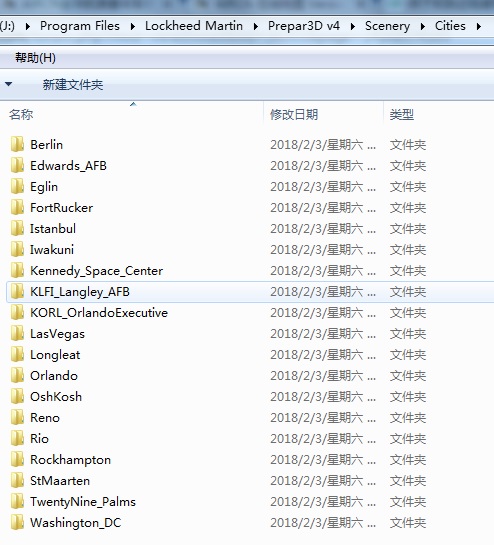The width and height of the screenshot is (494, 545).
Task: Click the KORL_OrlandoExecutive folder icon
Action: [17, 313]
